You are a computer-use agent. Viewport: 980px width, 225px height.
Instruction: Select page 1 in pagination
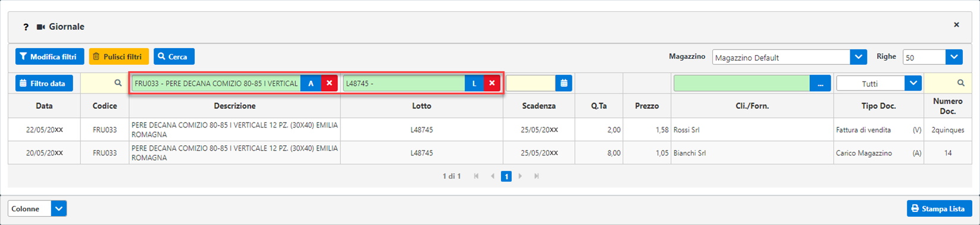tap(506, 176)
